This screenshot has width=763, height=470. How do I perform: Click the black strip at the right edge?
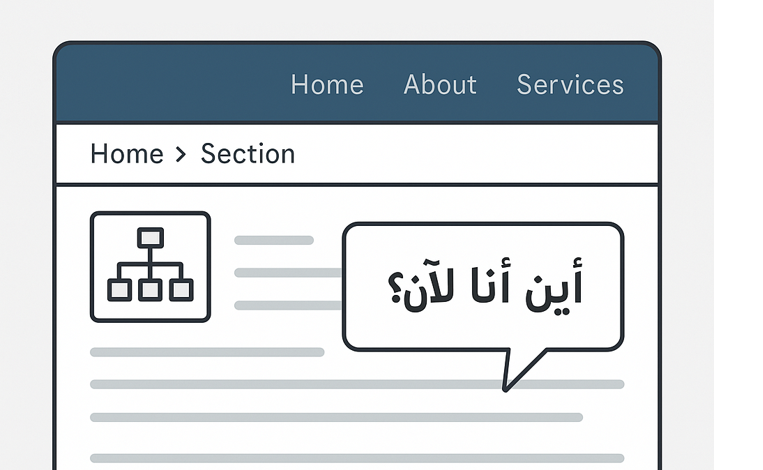tap(738, 235)
